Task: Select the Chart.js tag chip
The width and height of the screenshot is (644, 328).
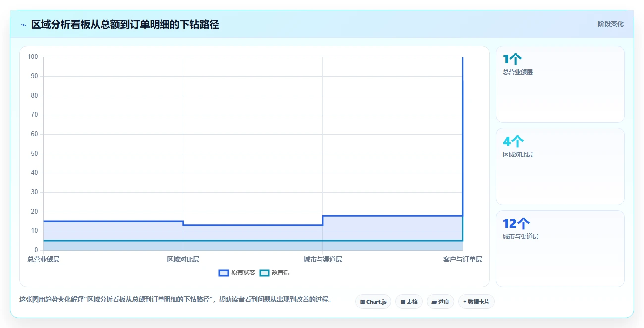Action: pyautogui.click(x=374, y=302)
